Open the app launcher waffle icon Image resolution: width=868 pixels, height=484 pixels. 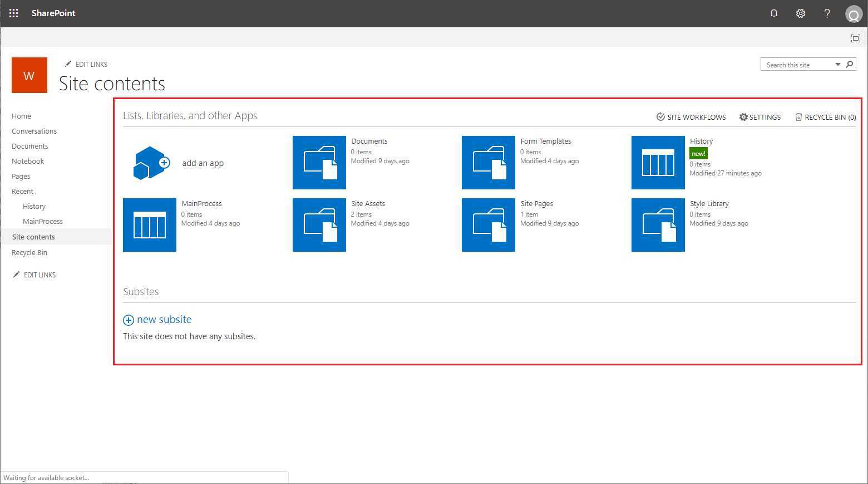(x=14, y=13)
